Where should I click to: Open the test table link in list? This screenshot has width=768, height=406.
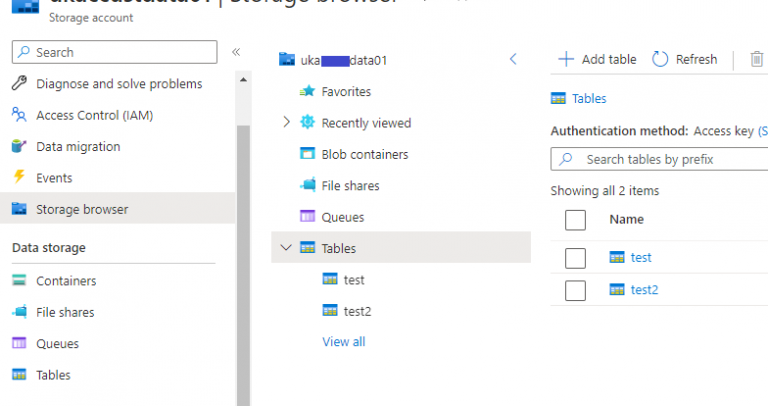641,257
